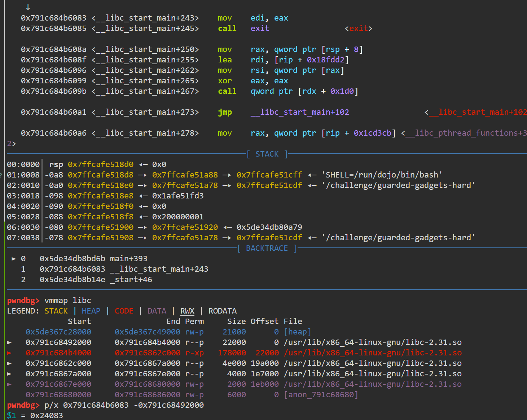527x420 pixels.
Task: Click the STACK entry in the legend
Action: pos(56,311)
